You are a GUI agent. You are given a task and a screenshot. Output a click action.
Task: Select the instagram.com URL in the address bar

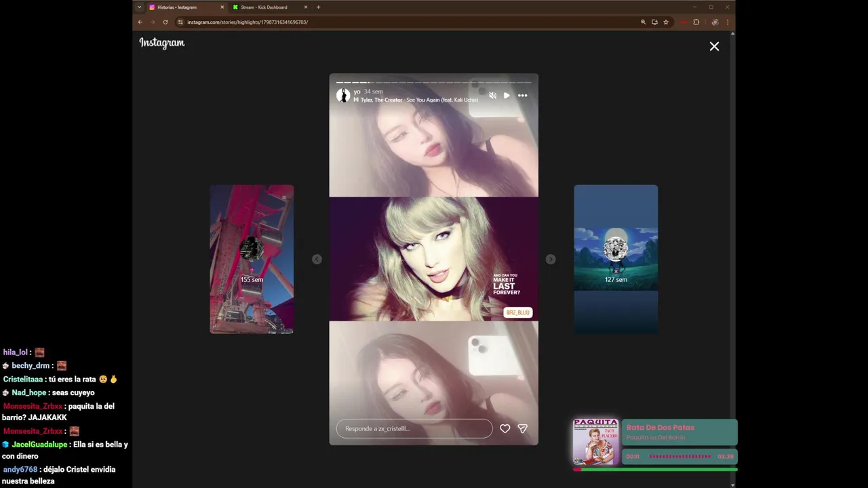(x=248, y=22)
